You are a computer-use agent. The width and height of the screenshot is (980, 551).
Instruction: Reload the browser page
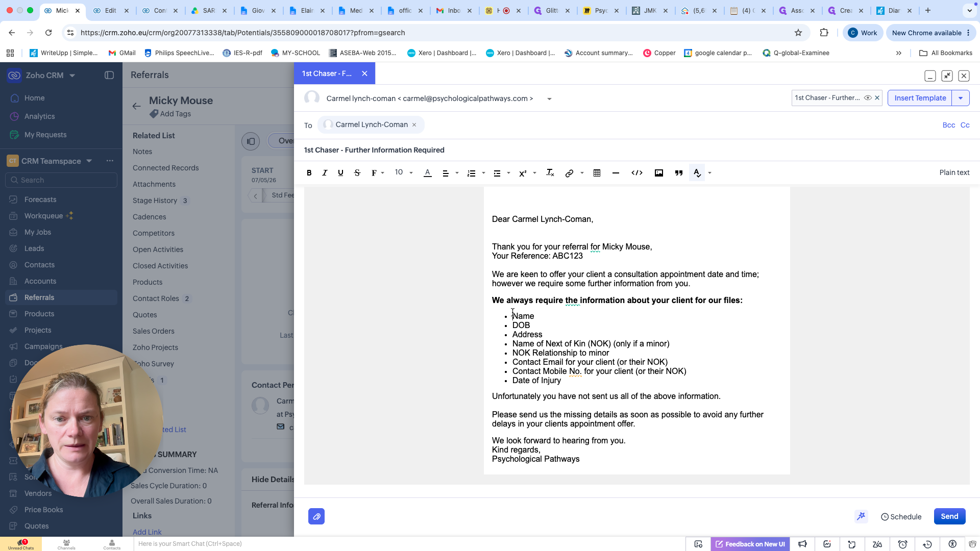coord(48,33)
